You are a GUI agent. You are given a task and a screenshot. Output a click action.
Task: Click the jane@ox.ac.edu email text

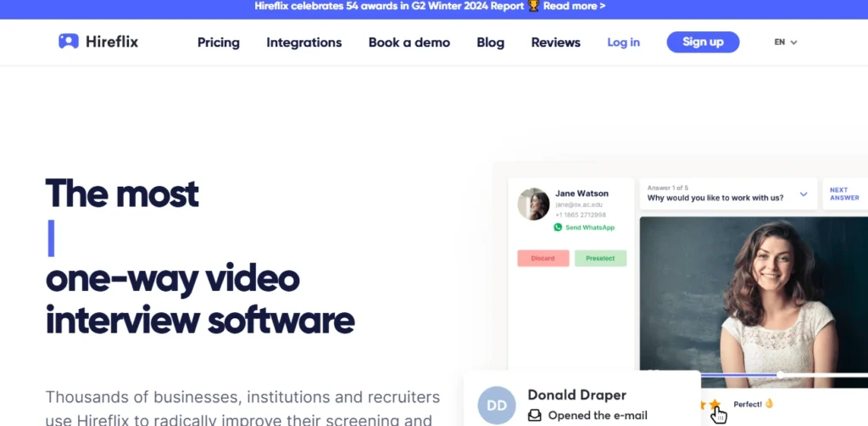click(x=579, y=205)
